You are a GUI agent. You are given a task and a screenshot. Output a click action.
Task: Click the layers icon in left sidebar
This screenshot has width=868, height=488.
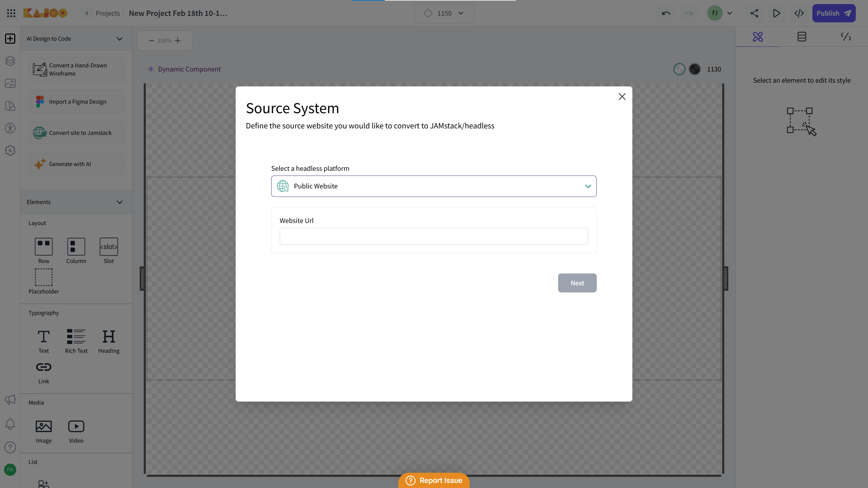(x=10, y=61)
